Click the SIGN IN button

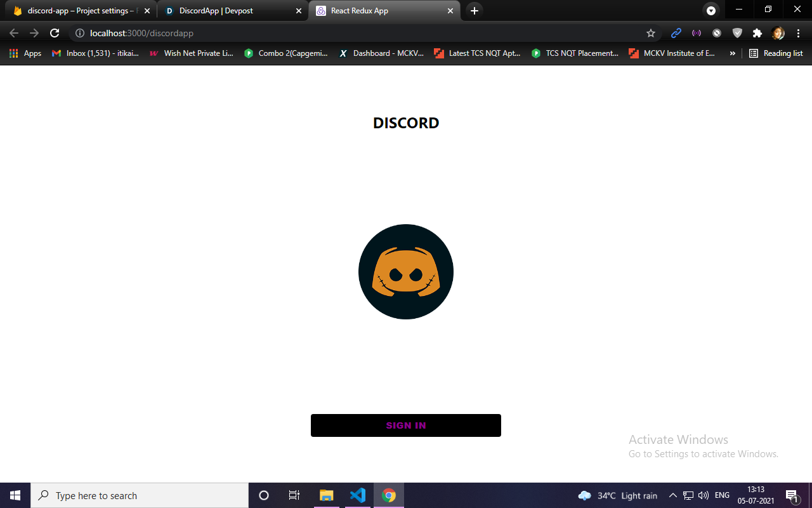tap(406, 425)
